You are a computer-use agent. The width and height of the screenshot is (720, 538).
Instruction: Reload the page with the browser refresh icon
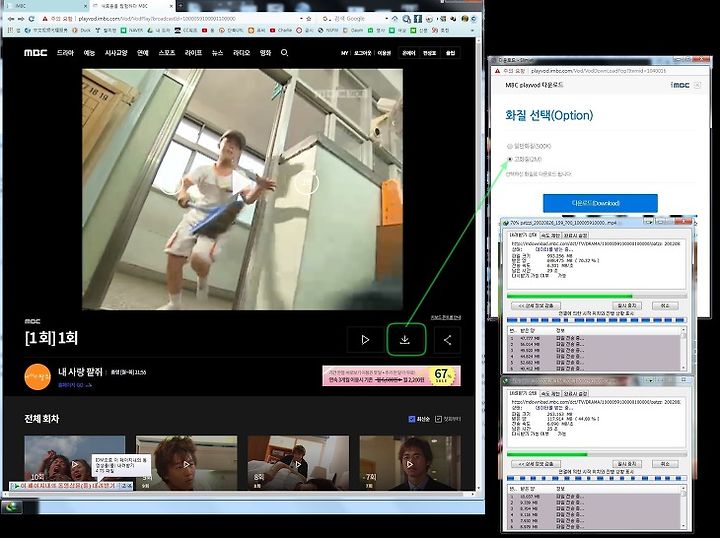[x=31, y=19]
